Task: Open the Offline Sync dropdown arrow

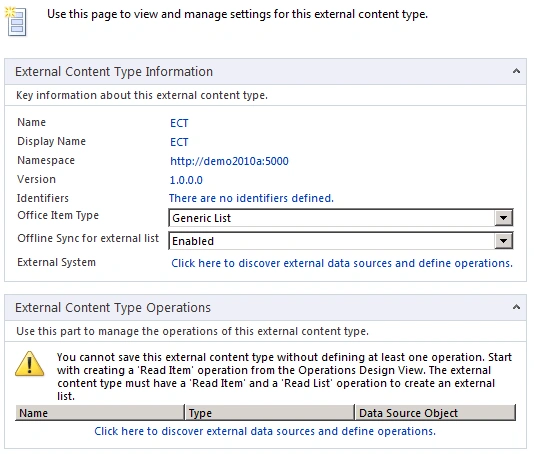Action: (x=503, y=241)
